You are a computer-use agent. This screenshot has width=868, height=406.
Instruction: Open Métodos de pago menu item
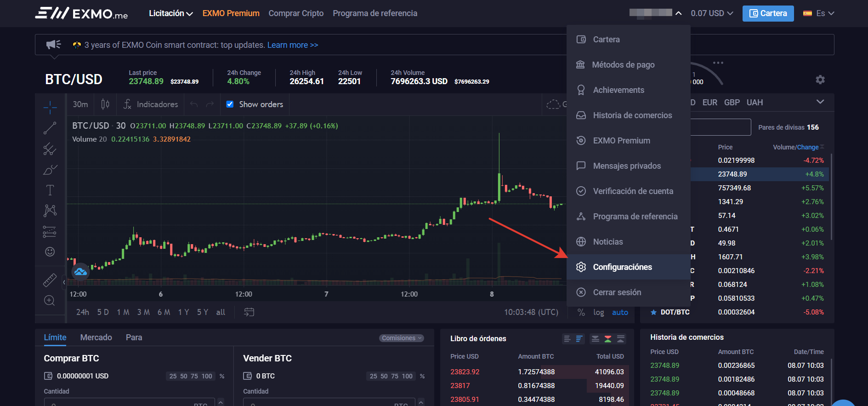pos(628,65)
